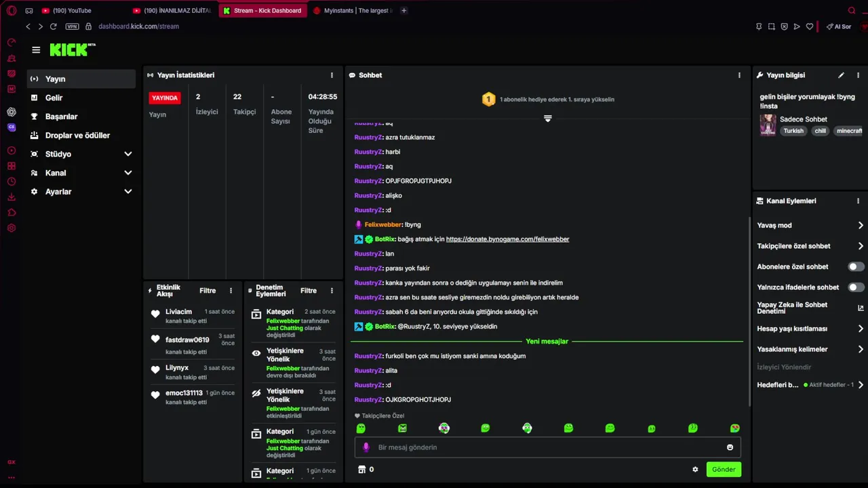Viewport: 868px width, 488px height.
Task: Open Denetim Eylemleri three-dot menu
Action: pyautogui.click(x=332, y=291)
